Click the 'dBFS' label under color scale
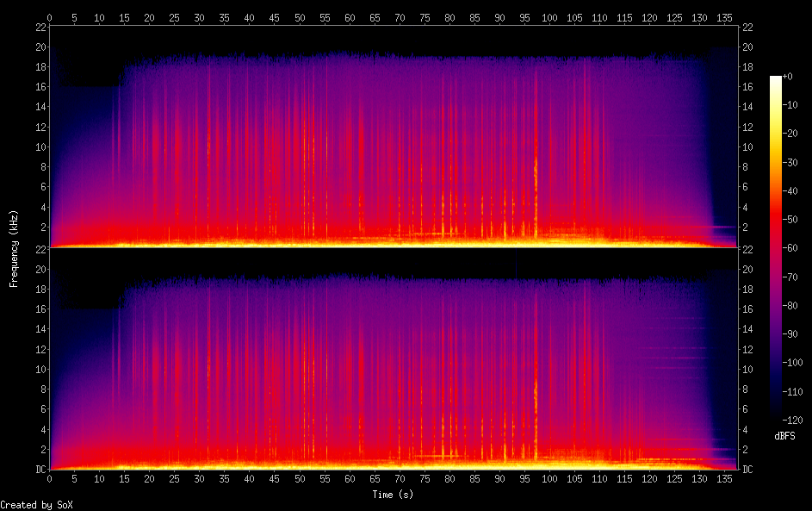Viewport: 812px width, 511px height. tap(784, 436)
